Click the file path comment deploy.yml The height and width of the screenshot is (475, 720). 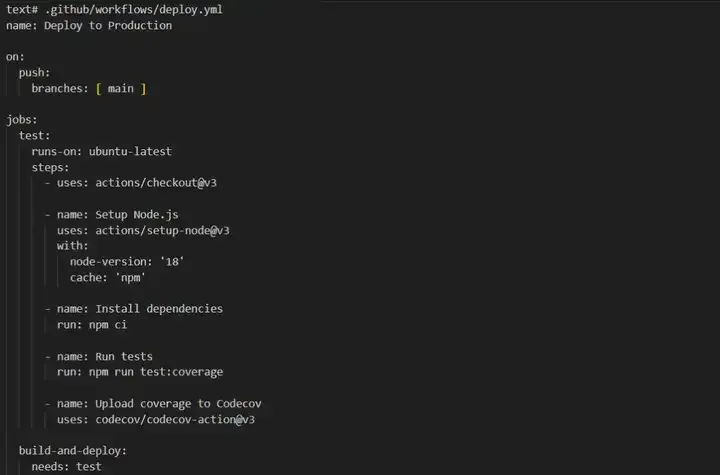click(x=134, y=10)
